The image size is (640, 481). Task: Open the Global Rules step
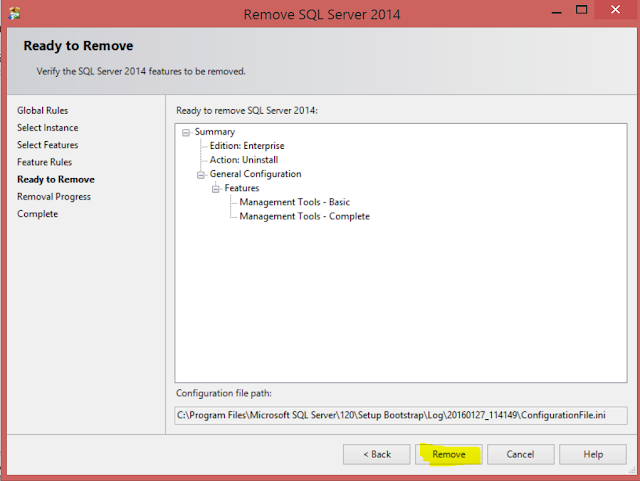pyautogui.click(x=42, y=110)
